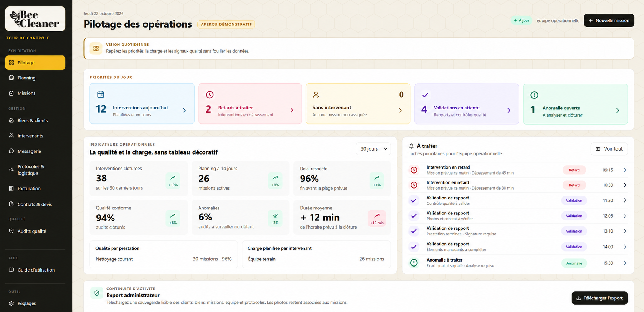
Task: Open the Interventions aujourd'hui card chevron
Action: (184, 111)
